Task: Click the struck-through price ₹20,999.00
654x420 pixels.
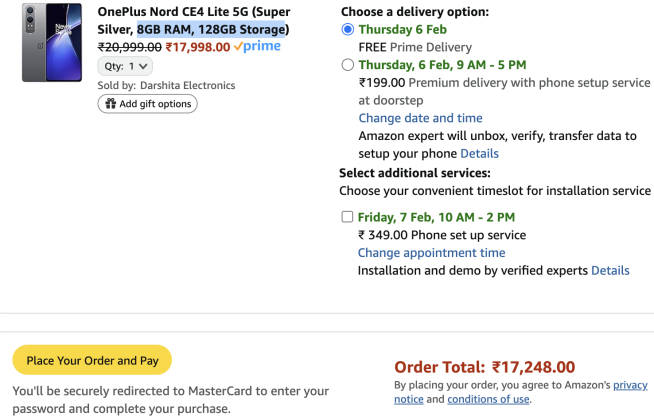Action: [129, 47]
